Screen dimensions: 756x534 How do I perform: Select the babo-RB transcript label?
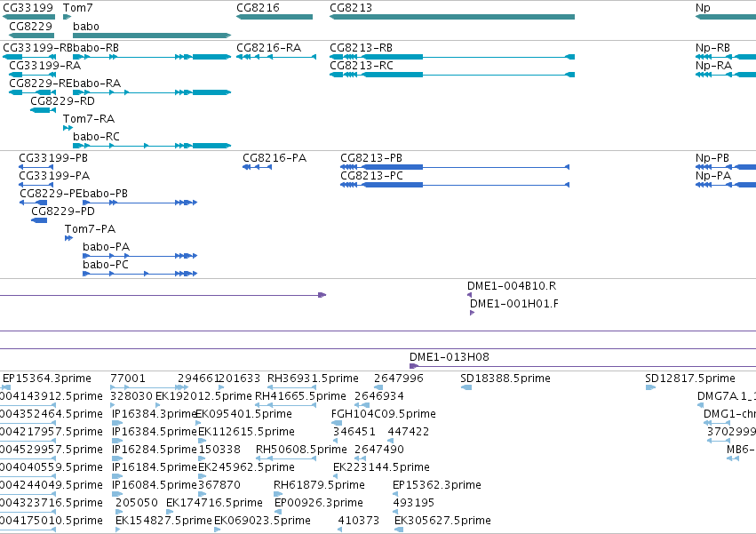coord(96,48)
